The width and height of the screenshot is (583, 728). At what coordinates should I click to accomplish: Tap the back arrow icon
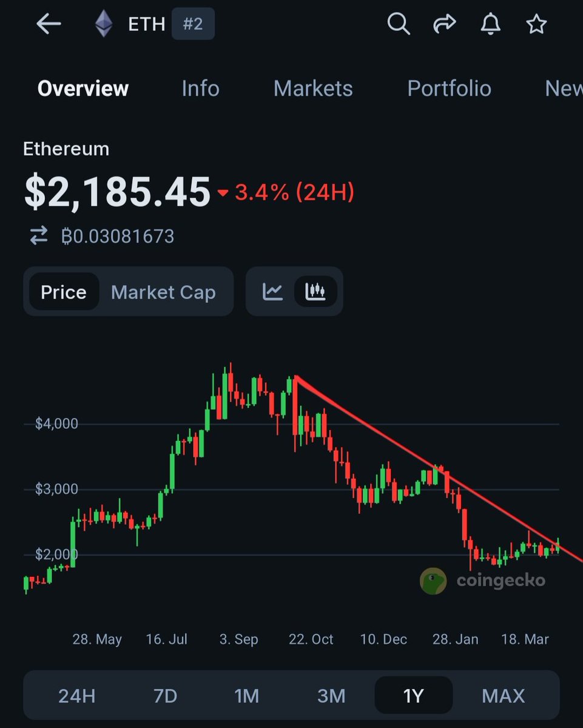[49, 24]
